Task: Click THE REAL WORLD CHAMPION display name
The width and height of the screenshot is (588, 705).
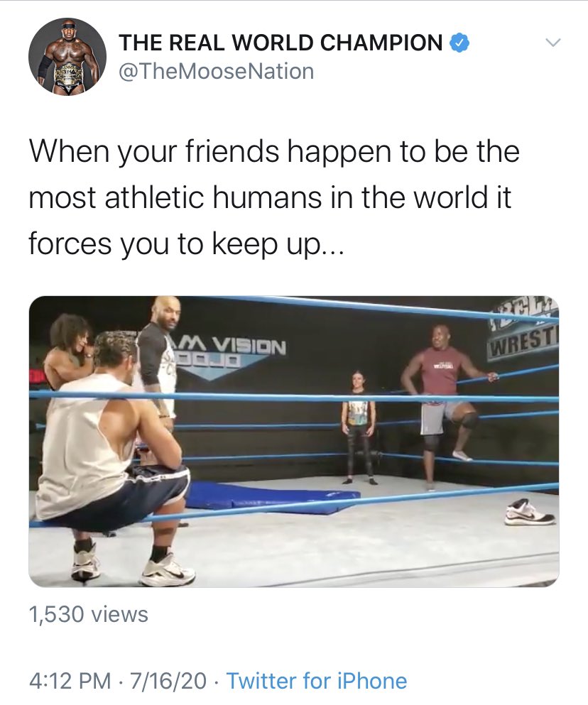Action: tap(281, 43)
